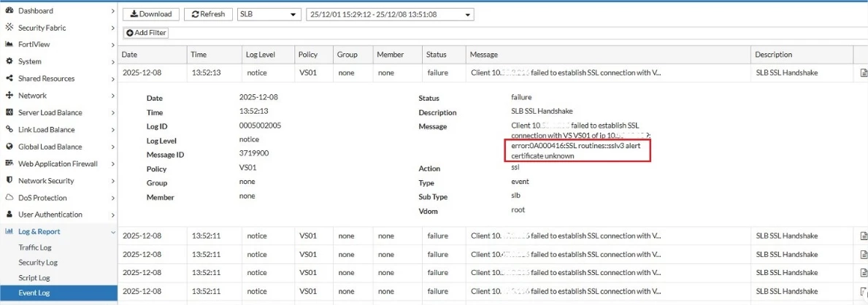Sort by the Log Level column header
Screen dimensions: 868x305
click(268, 55)
